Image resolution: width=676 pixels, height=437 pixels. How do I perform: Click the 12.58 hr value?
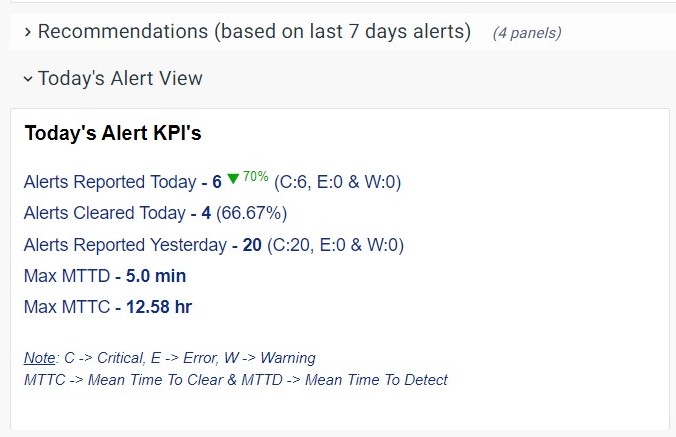159,307
